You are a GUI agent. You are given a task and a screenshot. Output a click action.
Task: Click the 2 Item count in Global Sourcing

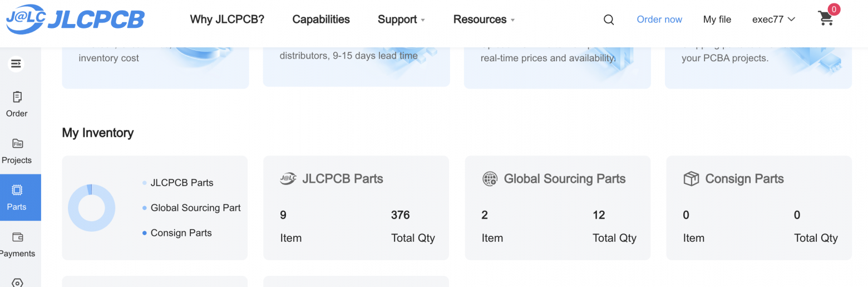pos(485,215)
